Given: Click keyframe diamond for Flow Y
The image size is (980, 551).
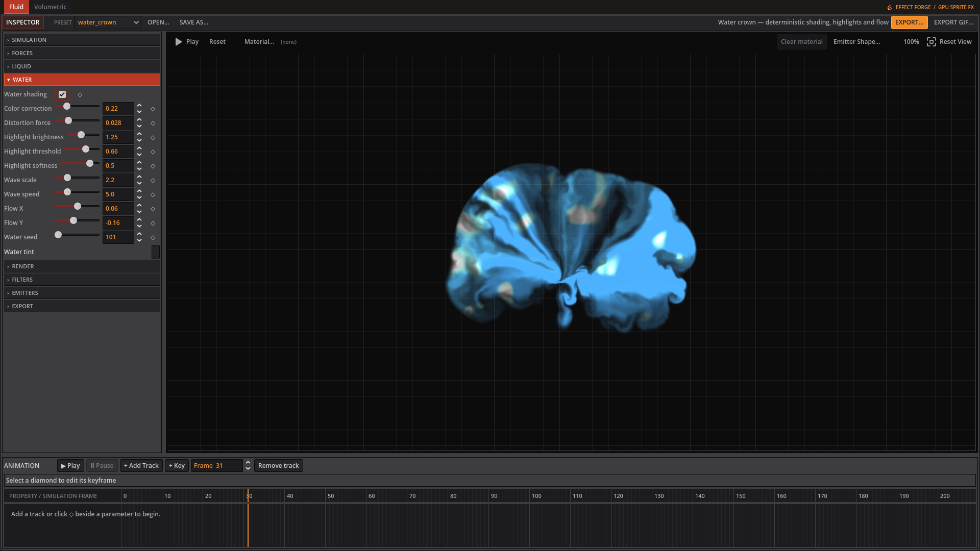Looking at the screenshot, I should point(153,223).
